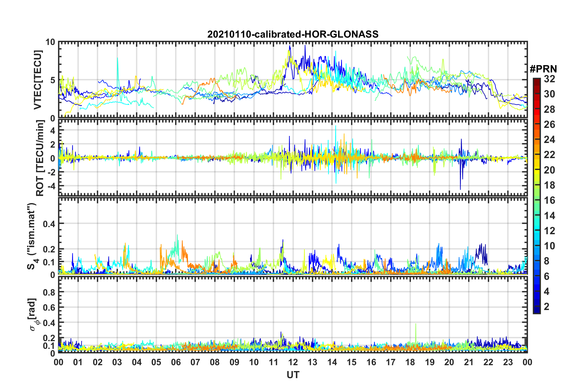Click x-axis tick label 15

(x=352, y=362)
